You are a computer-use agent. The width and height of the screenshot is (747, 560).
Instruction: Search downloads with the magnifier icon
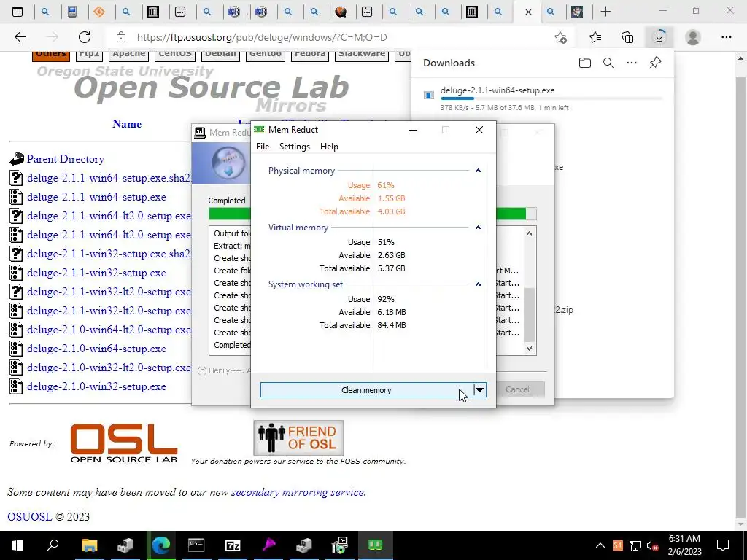tap(608, 63)
